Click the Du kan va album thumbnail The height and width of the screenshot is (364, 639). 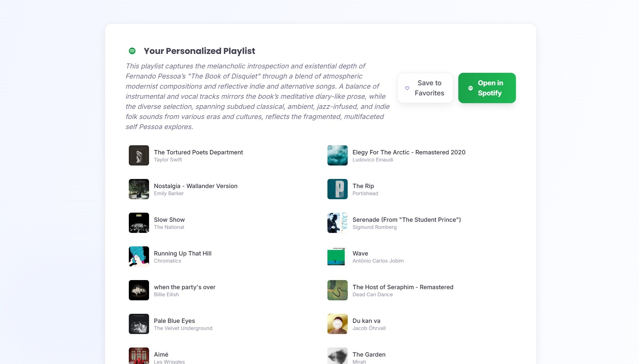(338, 324)
